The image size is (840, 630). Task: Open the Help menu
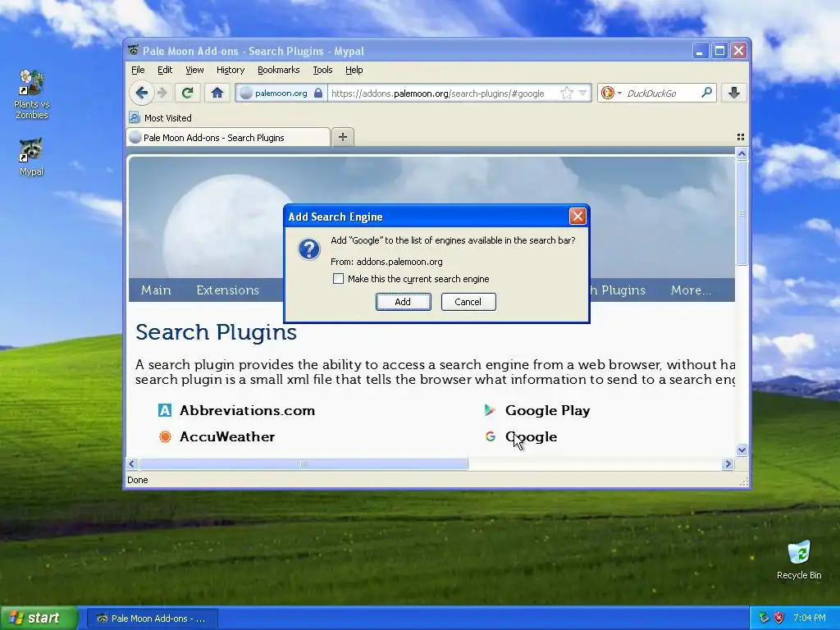coord(354,70)
